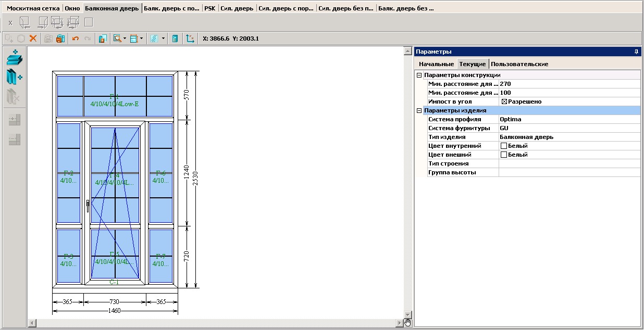Click the coordinate axes icon
Viewport: 644px width, 330px height.
tap(190, 39)
